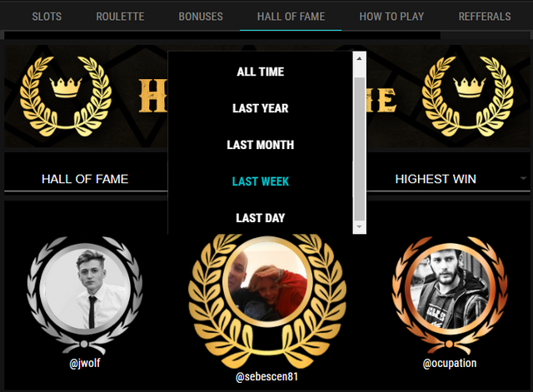Screen dimensions: 533x392
Task: Choose LAST YEAR in the period list
Action: [x=261, y=108]
